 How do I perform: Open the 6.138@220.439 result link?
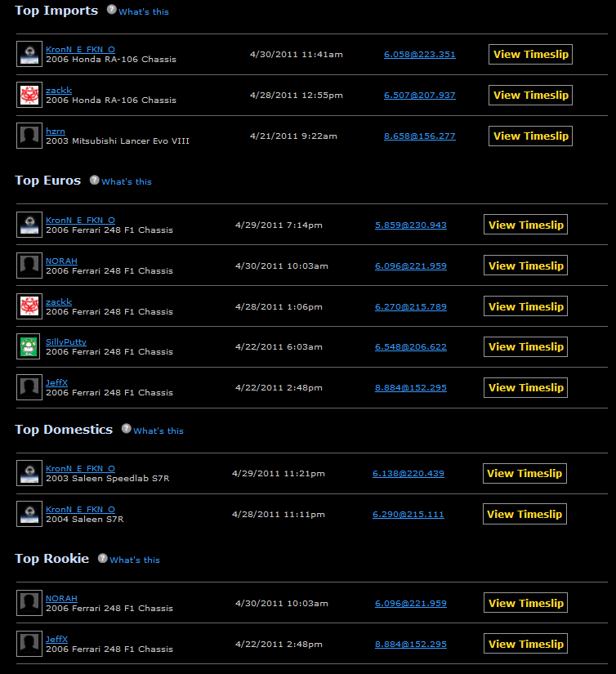coord(408,473)
